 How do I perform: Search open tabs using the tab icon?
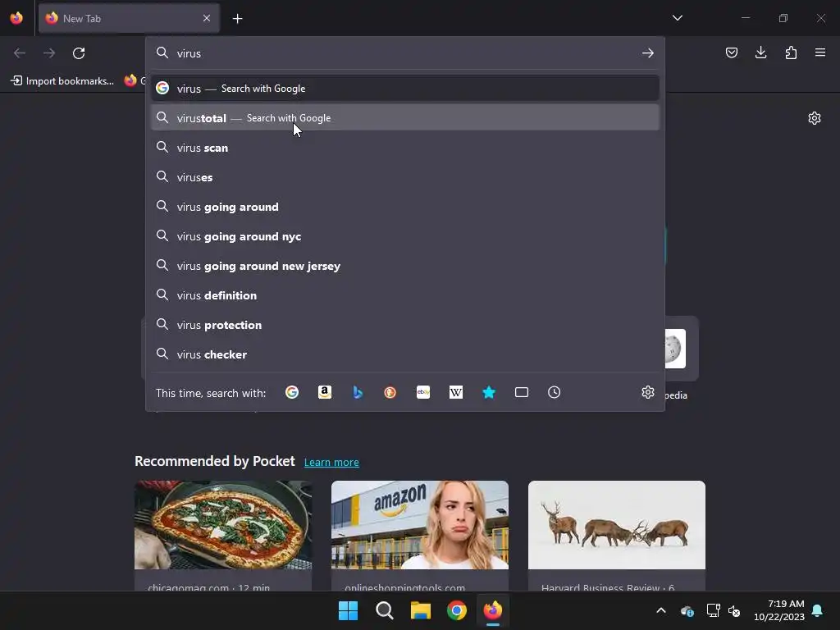tap(522, 392)
